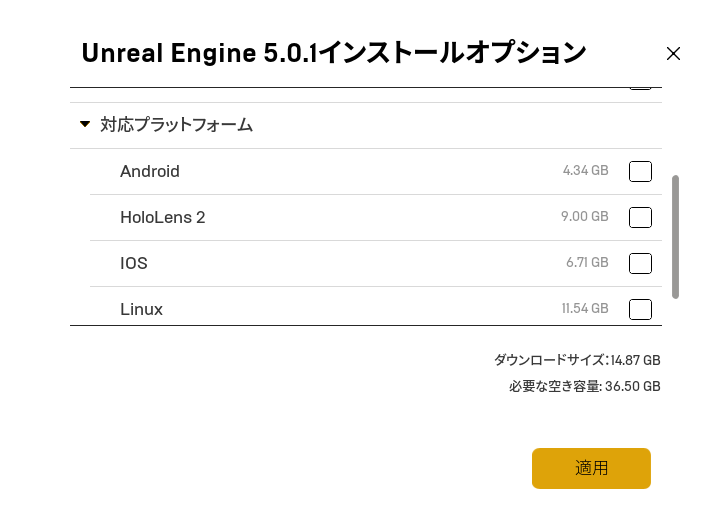Viewport: 713px width, 506px height.
Task: Click the 4.34 GB Android size
Action: pos(585,171)
